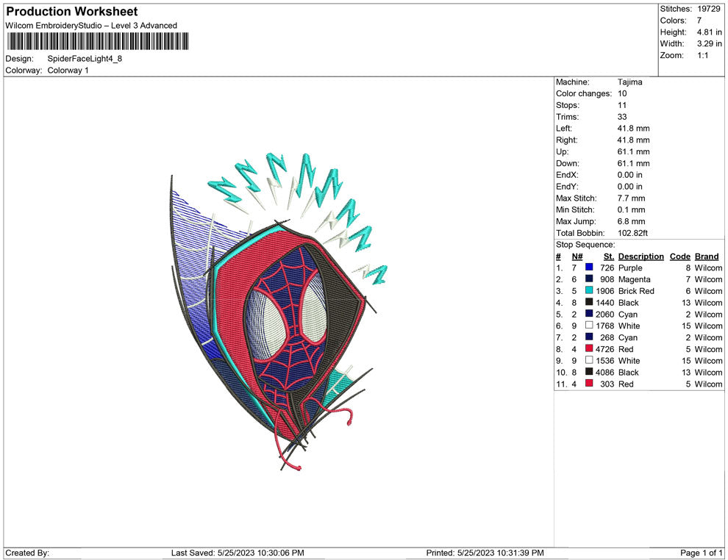Click the 'Brand' column header
This screenshot has width=728, height=560.
707,256
